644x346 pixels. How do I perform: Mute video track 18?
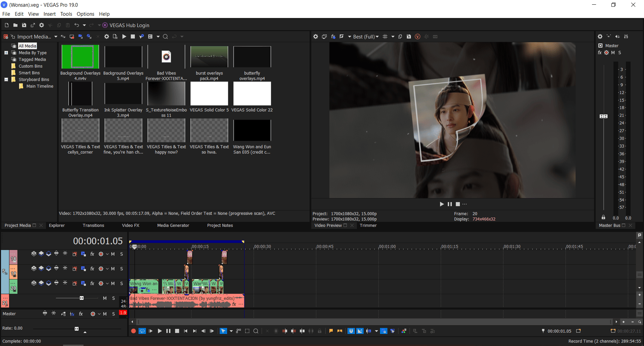pos(113,254)
